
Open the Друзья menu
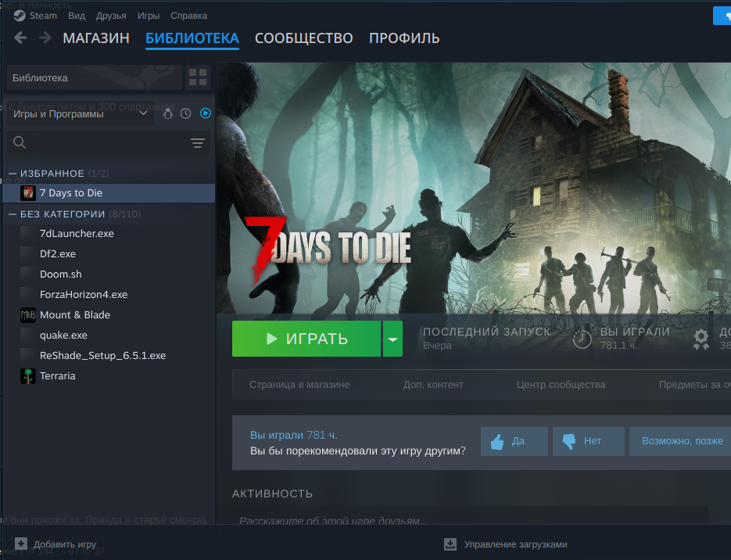click(111, 16)
